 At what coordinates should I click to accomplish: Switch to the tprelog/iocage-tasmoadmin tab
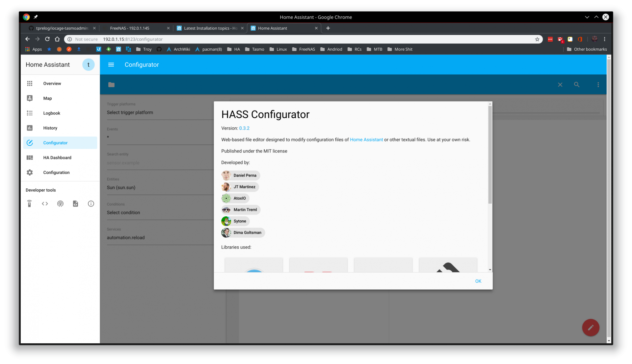point(61,28)
